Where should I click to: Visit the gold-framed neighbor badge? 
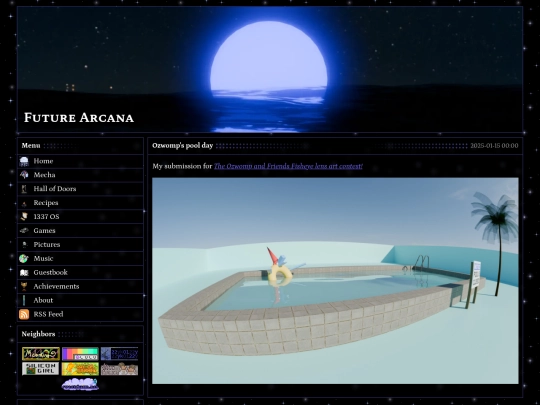[41, 354]
